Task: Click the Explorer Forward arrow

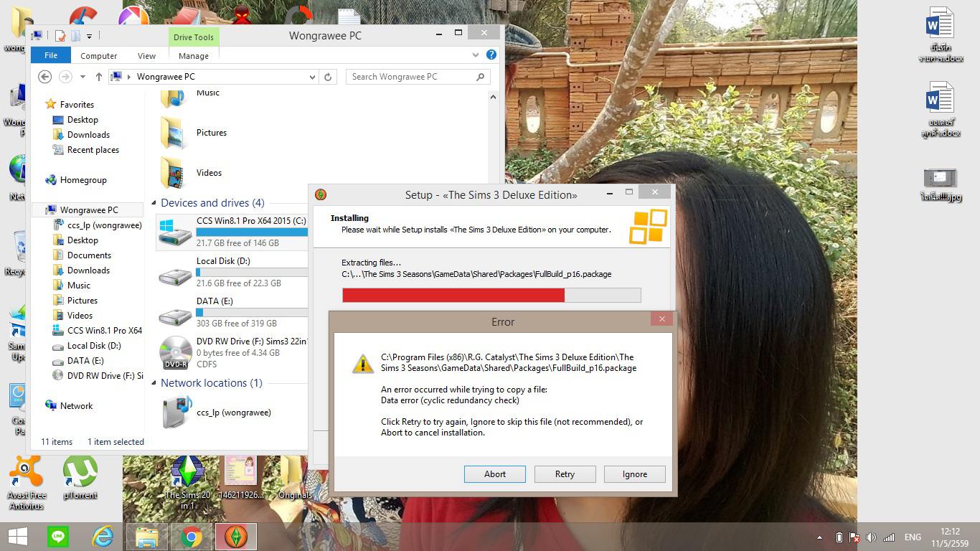Action: pos(65,77)
